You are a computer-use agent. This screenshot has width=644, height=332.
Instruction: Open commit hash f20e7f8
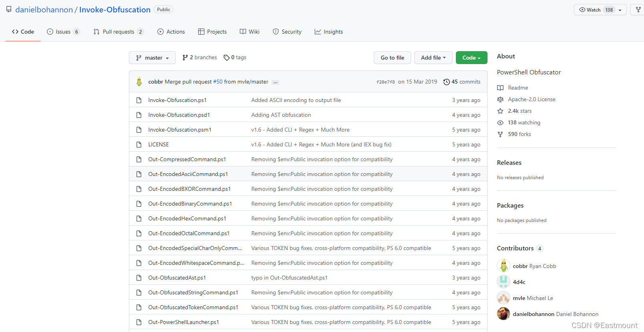point(385,82)
